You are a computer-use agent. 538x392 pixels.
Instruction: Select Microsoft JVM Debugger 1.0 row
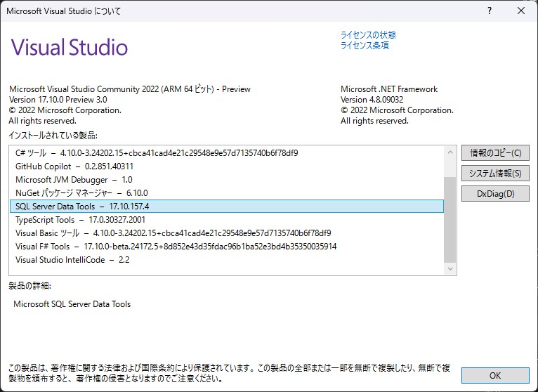pyautogui.click(x=226, y=180)
